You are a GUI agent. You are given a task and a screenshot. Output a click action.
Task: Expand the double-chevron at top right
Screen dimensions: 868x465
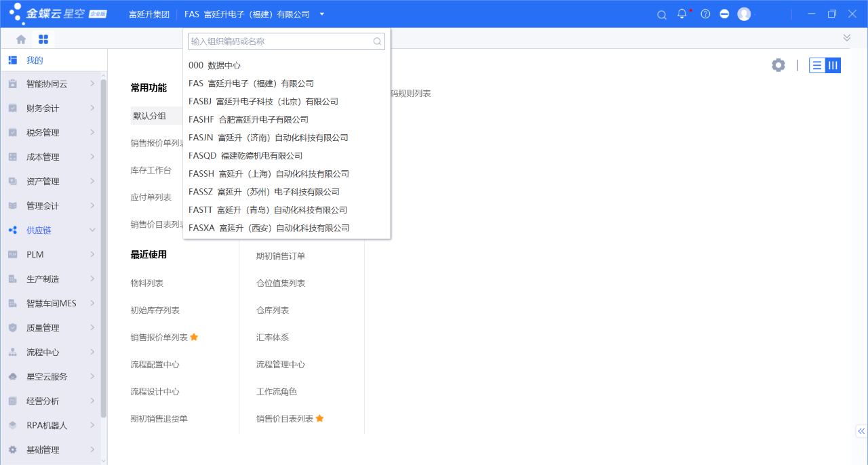click(x=847, y=38)
